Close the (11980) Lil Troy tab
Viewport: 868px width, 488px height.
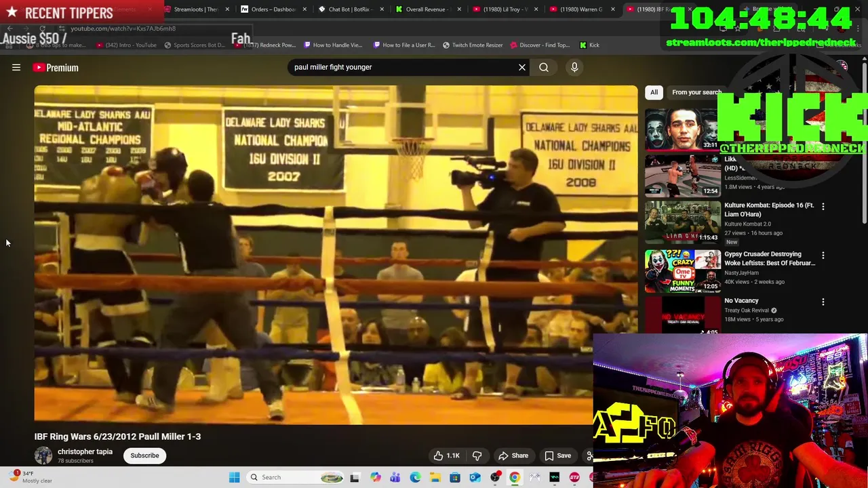point(536,9)
